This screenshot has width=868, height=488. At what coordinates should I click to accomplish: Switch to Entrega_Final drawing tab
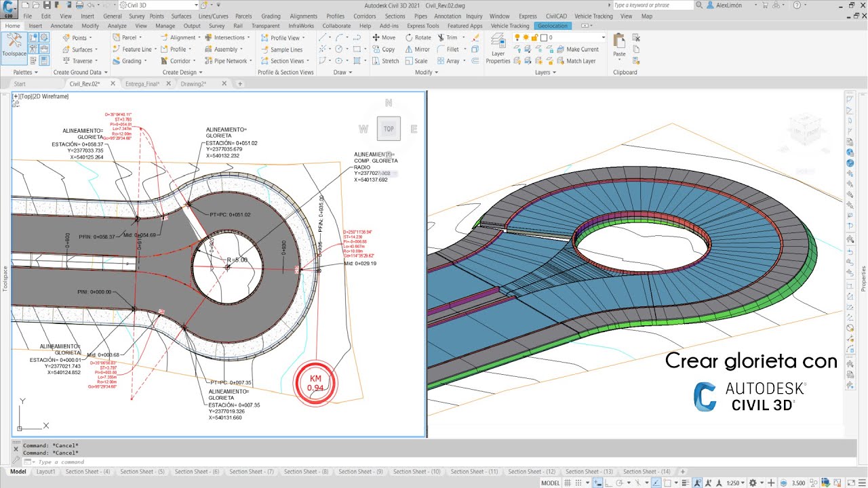[x=142, y=84]
